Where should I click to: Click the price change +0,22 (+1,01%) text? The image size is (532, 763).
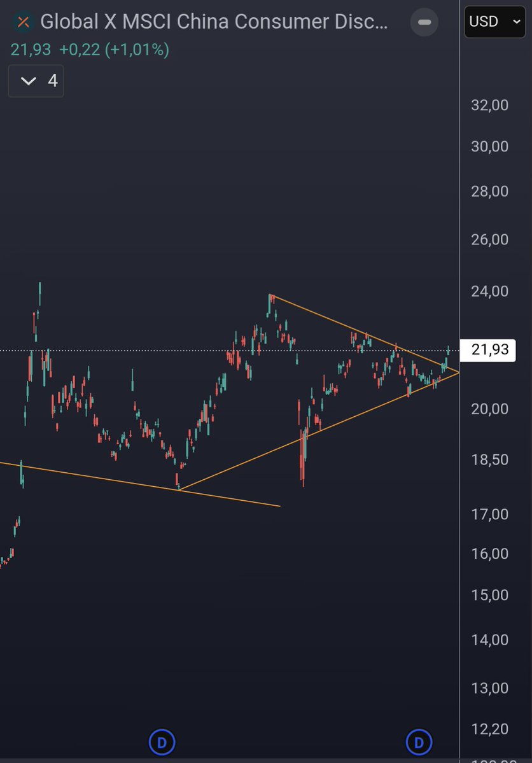point(115,50)
